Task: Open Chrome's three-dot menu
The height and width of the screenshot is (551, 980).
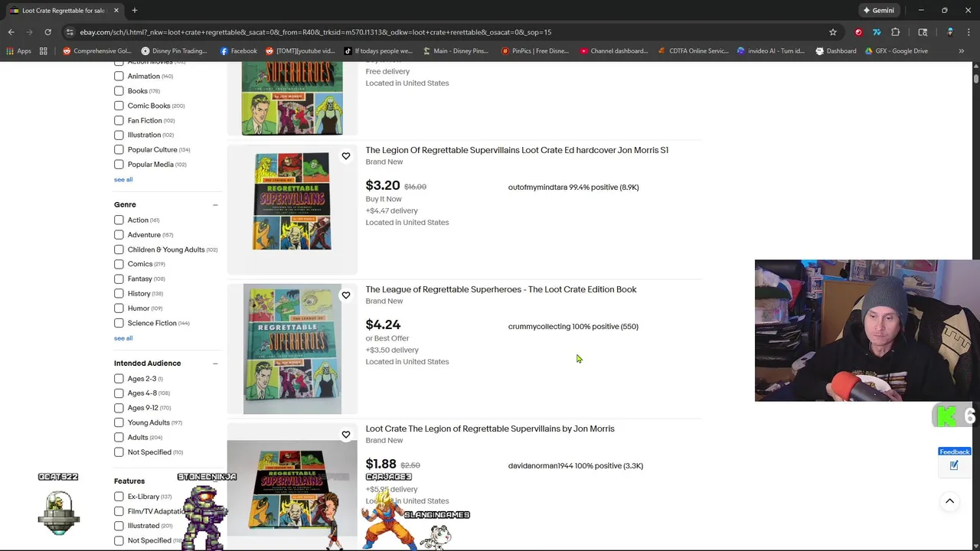Action: click(x=969, y=32)
